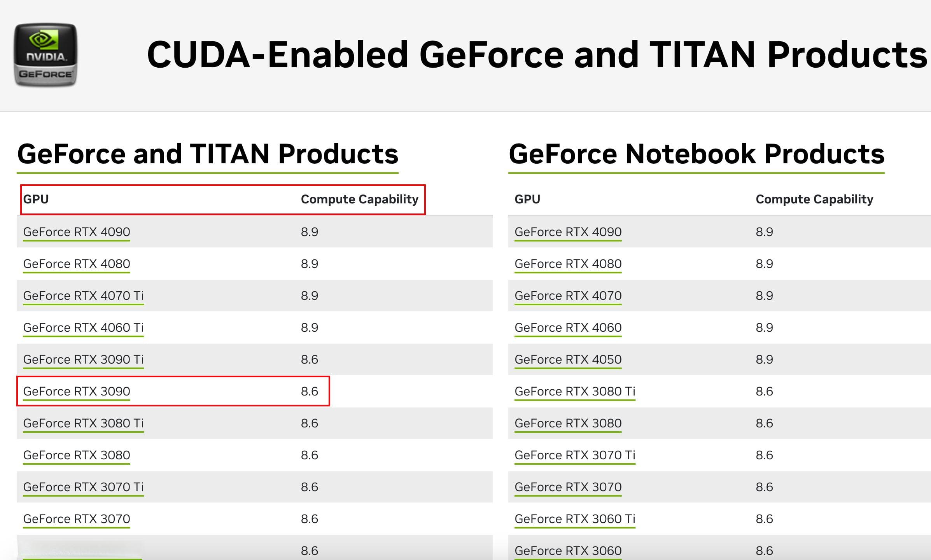
Task: Click Compute Capability header in desktop table
Action: (360, 199)
